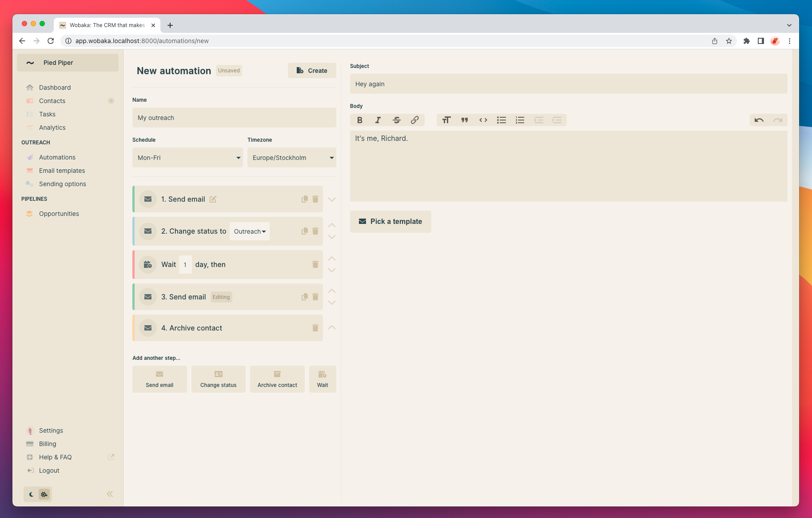Open the edit pencil on step 1 Send email
Viewport: 812px width, 518px height.
coord(213,199)
